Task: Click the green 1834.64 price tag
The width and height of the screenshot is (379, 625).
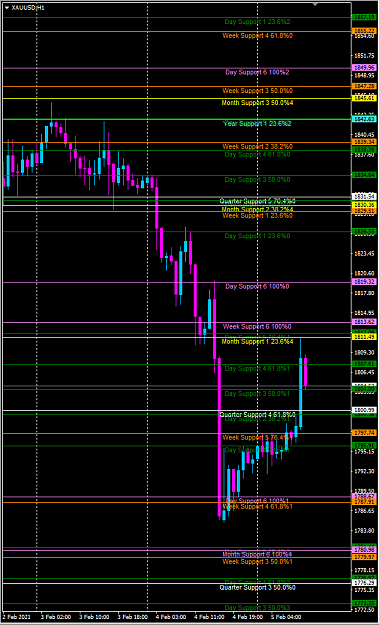Action: click(x=363, y=175)
